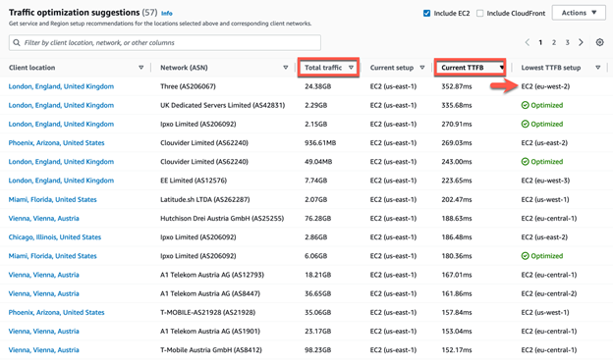This screenshot has width=613, height=364.
Task: Sort by Total traffic column arrow
Action: [x=351, y=68]
